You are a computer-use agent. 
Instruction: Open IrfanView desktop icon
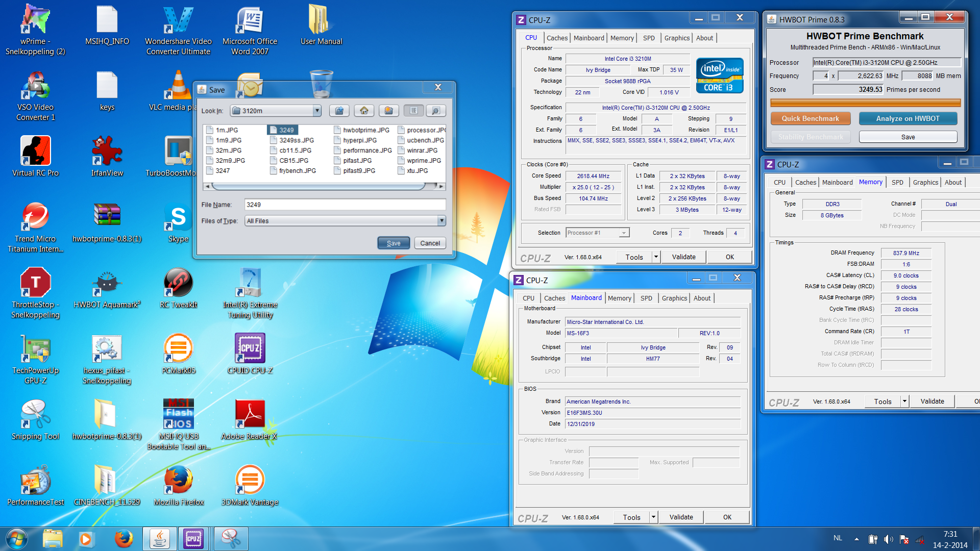(107, 157)
